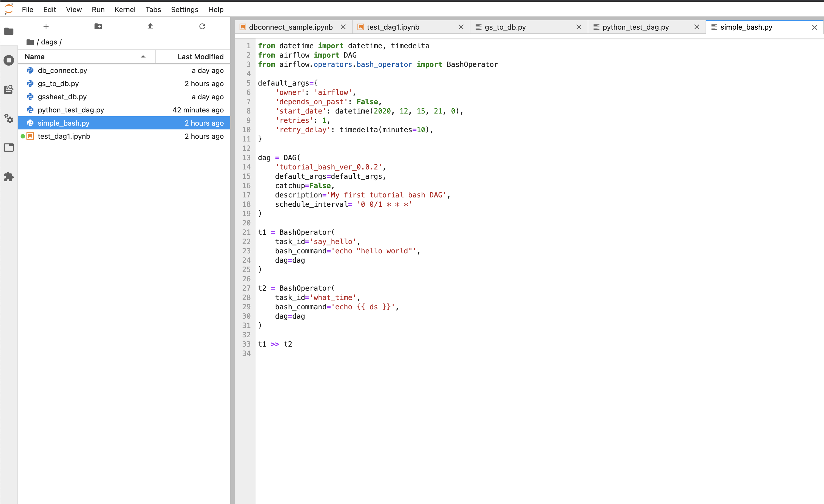The width and height of the screenshot is (824, 504).
Task: Refresh the file list
Action: pyautogui.click(x=202, y=26)
